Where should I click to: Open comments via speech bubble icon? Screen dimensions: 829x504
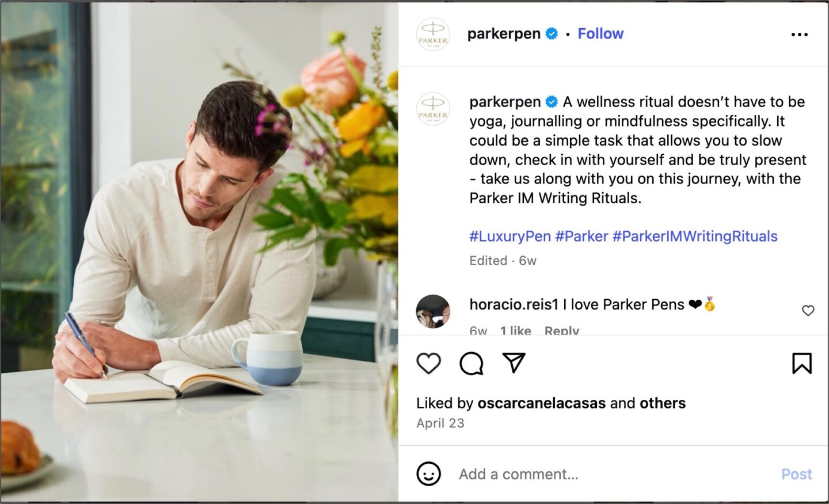[x=471, y=363]
